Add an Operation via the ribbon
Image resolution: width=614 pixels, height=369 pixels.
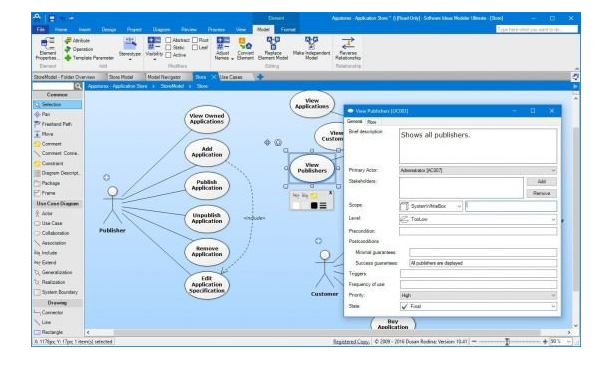point(79,49)
